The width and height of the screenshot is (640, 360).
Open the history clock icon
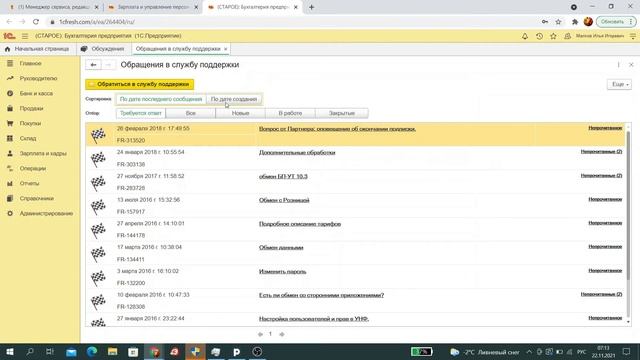pos(539,36)
